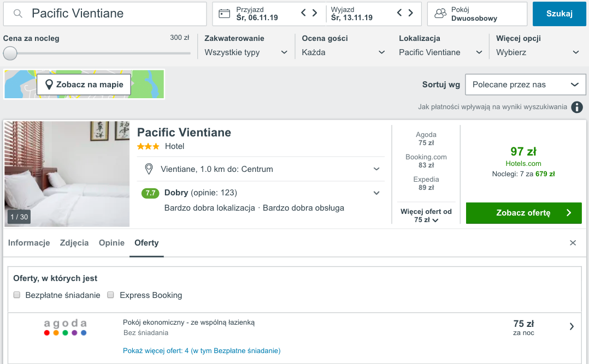
Task: Expand the Sortuj wg dropdown
Action: pyautogui.click(x=525, y=85)
